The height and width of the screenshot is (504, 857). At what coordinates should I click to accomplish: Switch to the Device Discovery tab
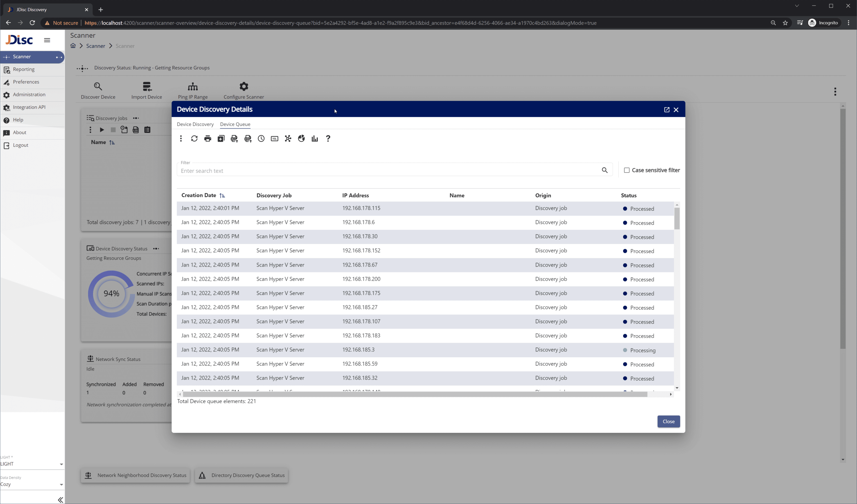point(195,124)
